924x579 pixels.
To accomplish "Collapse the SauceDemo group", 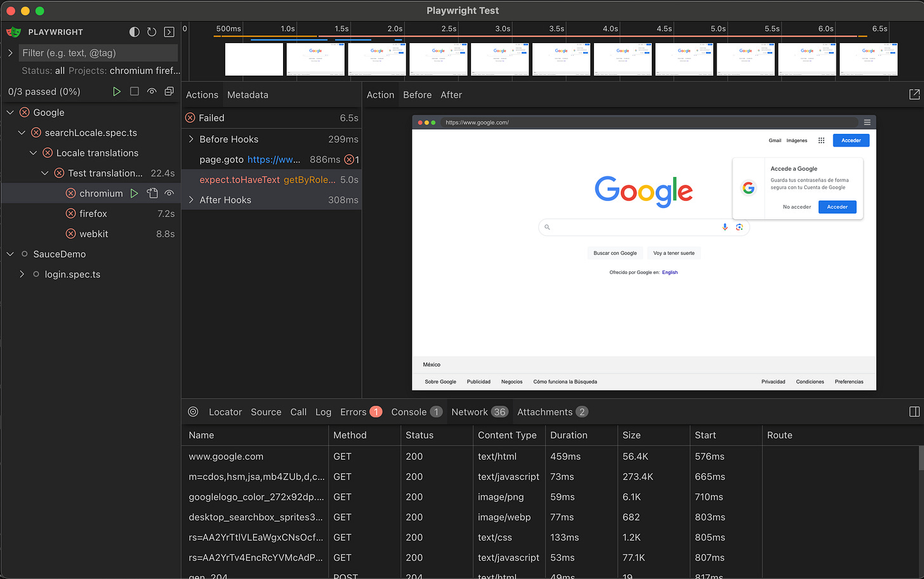I will (10, 254).
